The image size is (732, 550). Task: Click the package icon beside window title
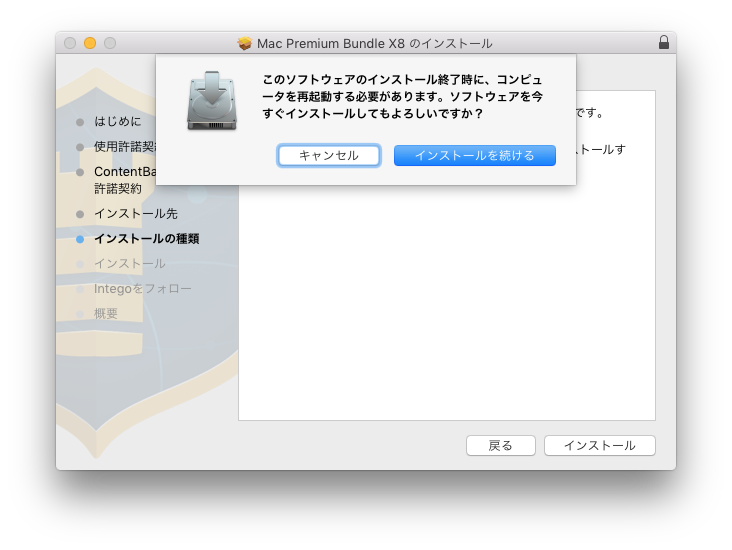[x=245, y=43]
